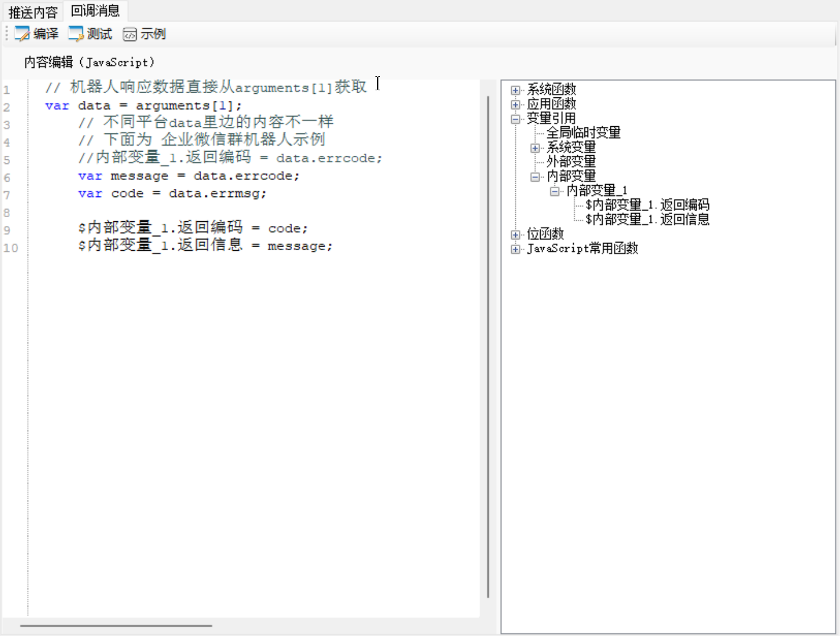The height and width of the screenshot is (636, 840).
Task: Expand the 应用函数 tree node
Action: point(515,104)
